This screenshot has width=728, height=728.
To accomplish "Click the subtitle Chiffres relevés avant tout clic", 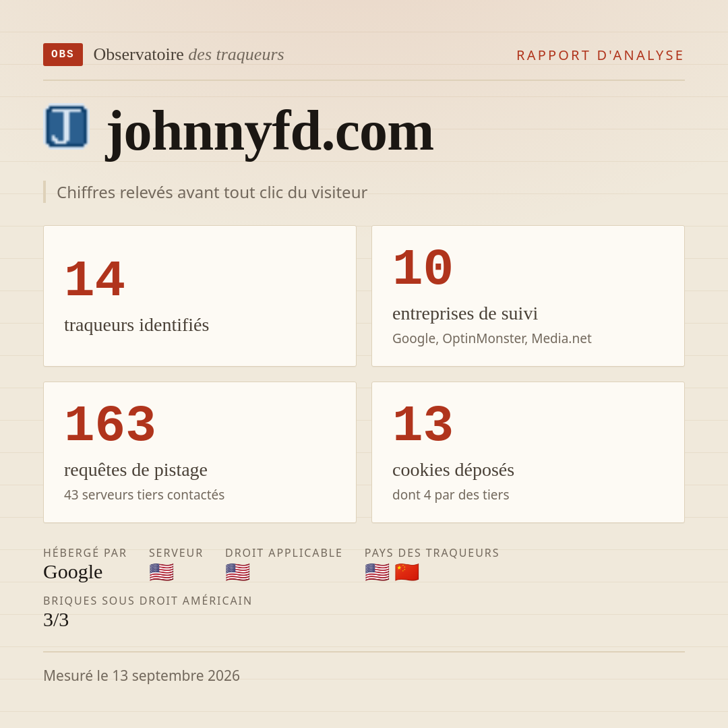I will click(212, 192).
